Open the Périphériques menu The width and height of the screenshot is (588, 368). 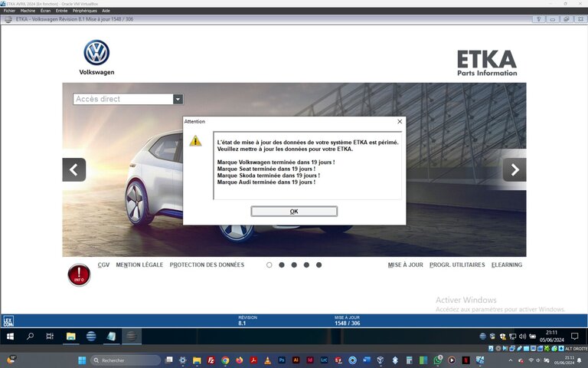(85, 11)
